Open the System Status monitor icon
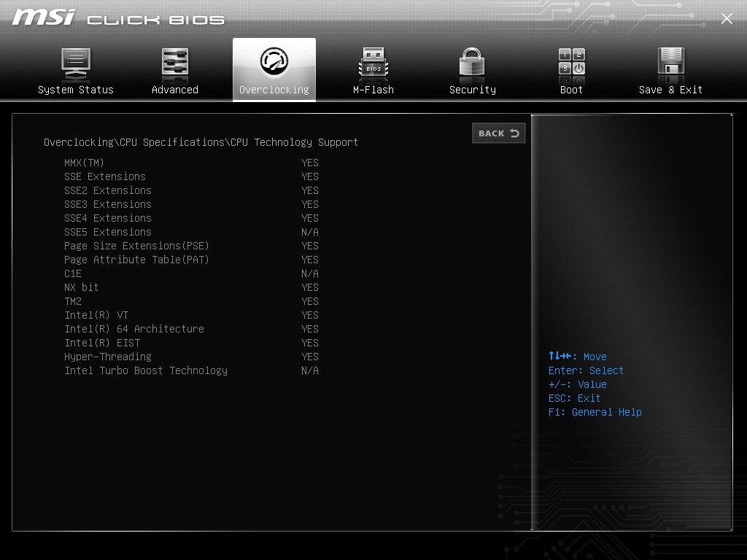747x560 pixels. pos(76,63)
